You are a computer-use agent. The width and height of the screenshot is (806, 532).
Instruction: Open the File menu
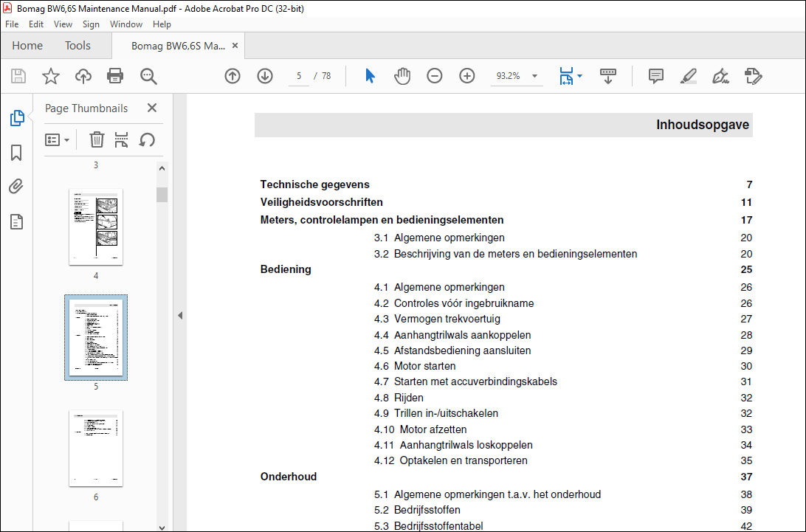(12, 24)
